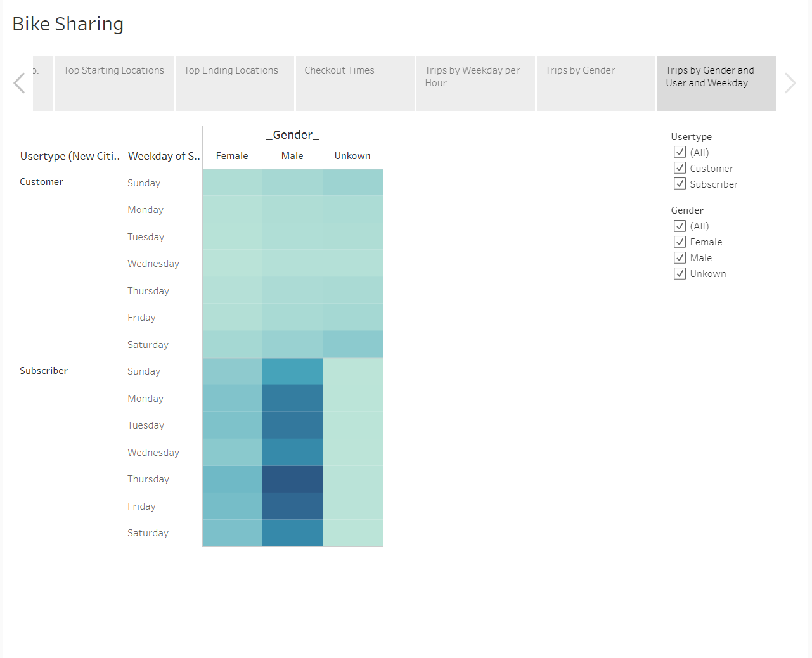
Task: Toggle the Customer checkbox
Action: [x=680, y=168]
